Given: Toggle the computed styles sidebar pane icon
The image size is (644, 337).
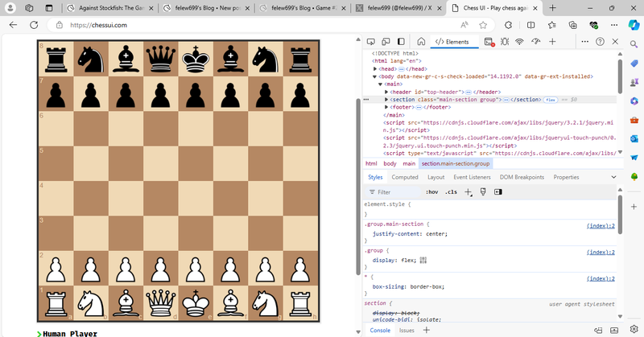Looking at the screenshot, I should (497, 192).
